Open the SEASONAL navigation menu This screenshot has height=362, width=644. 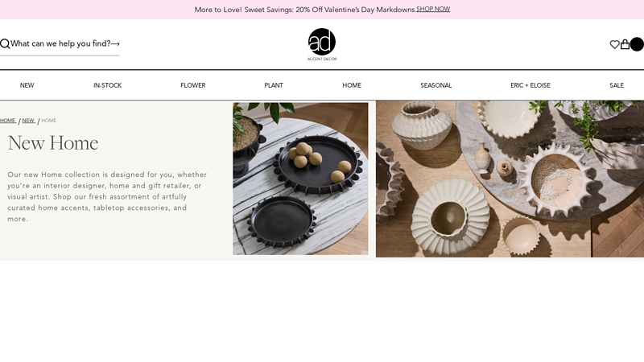click(x=436, y=85)
